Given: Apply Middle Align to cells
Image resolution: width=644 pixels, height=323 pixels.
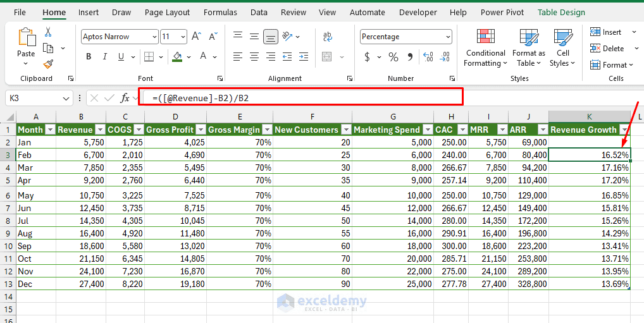Looking at the screenshot, I should (x=254, y=37).
